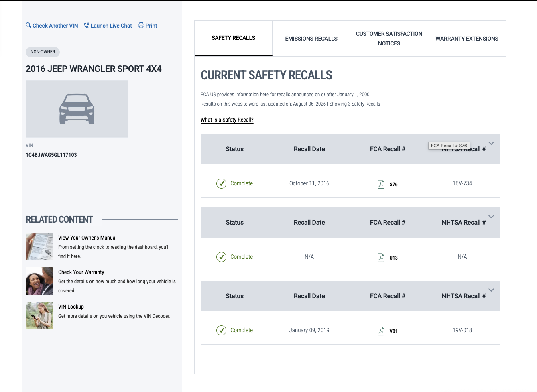Click the Owner's Manual thumbnail image
The image size is (537, 392).
[39, 247]
